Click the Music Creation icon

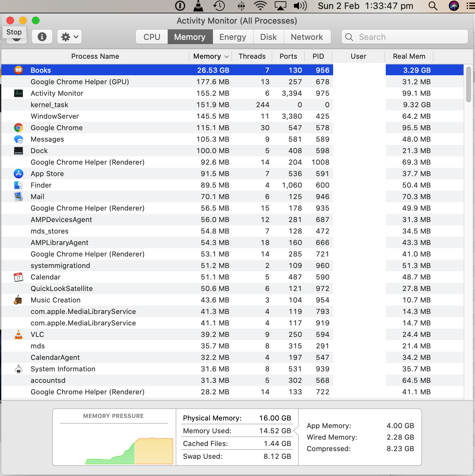coord(18,300)
